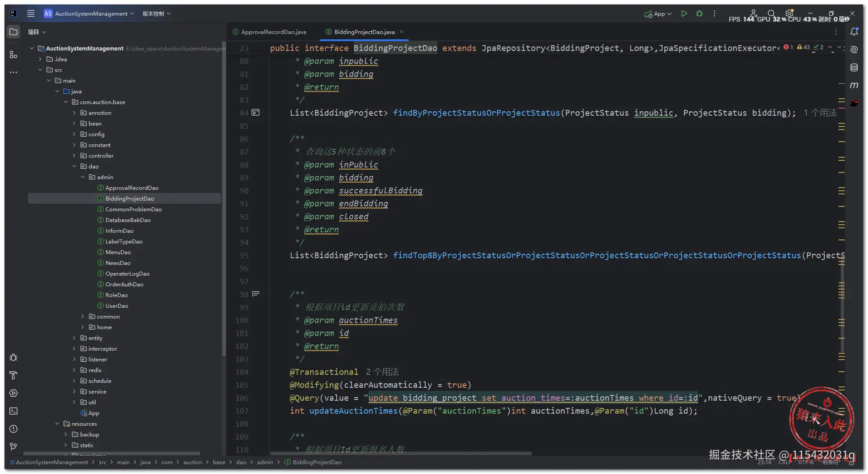This screenshot has height=474, width=868.
Task: Open IDE settings gear icon
Action: point(789,13)
